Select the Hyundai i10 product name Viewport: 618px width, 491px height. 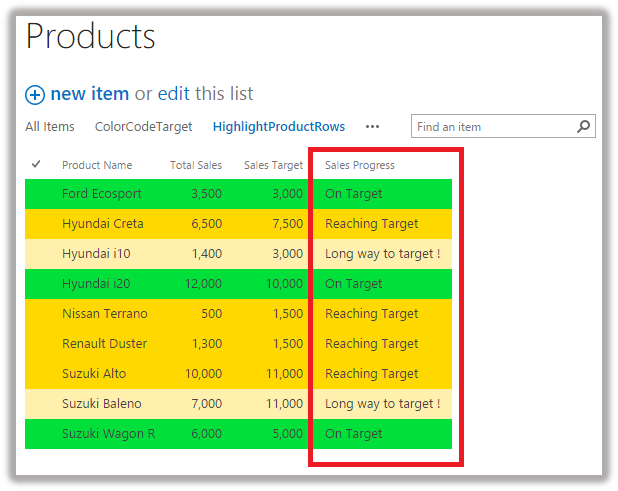tap(95, 254)
